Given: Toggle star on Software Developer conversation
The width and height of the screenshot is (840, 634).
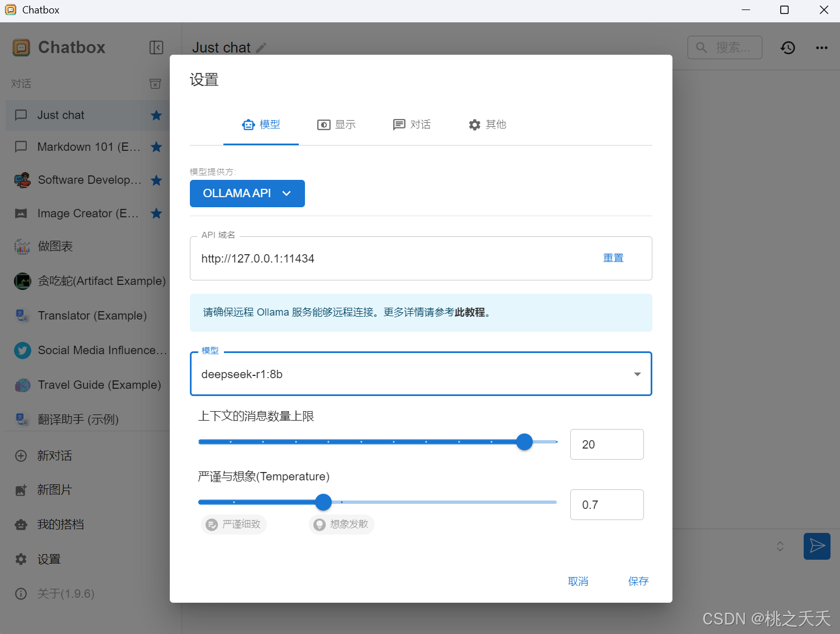Looking at the screenshot, I should (x=156, y=180).
